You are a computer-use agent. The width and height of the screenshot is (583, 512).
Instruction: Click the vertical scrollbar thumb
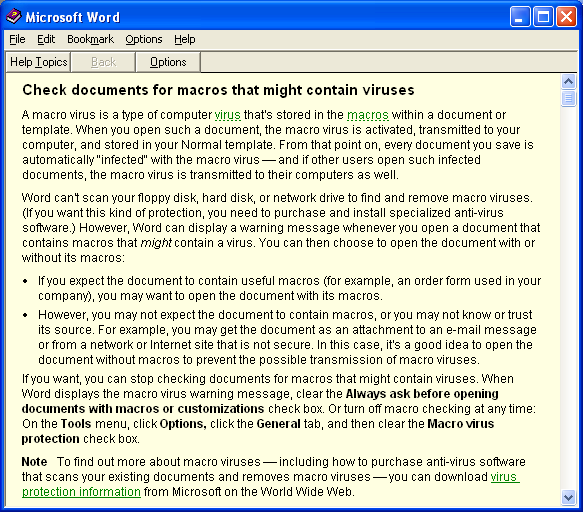[x=568, y=98]
